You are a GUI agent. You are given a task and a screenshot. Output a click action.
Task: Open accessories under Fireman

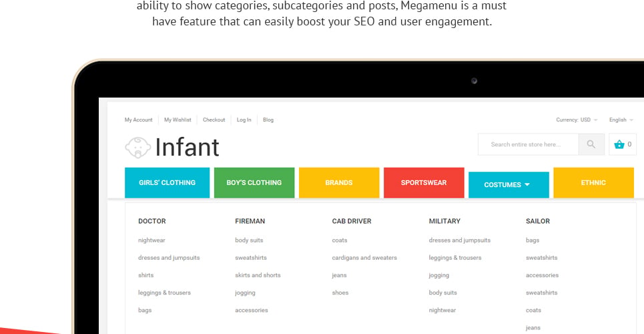(x=252, y=310)
